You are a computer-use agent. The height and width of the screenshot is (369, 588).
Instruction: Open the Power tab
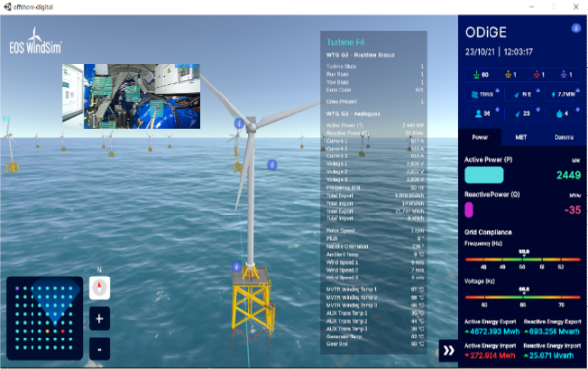coord(480,137)
